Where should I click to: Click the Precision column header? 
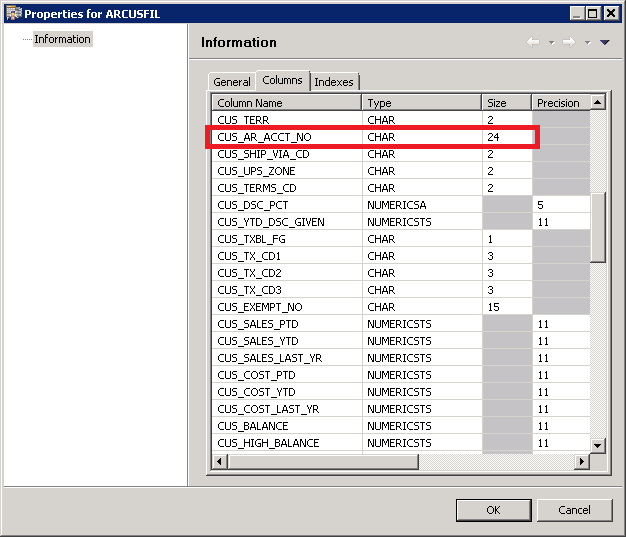(x=561, y=103)
